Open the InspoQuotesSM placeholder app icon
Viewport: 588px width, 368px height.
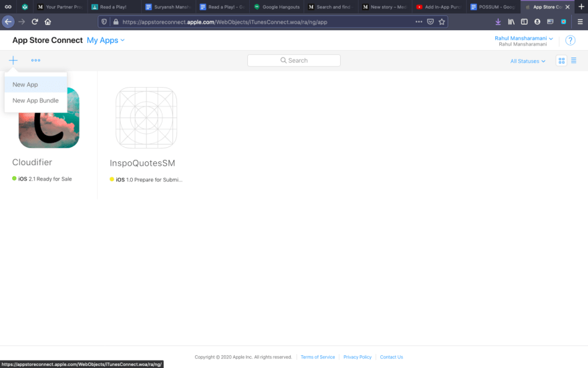coord(146,118)
